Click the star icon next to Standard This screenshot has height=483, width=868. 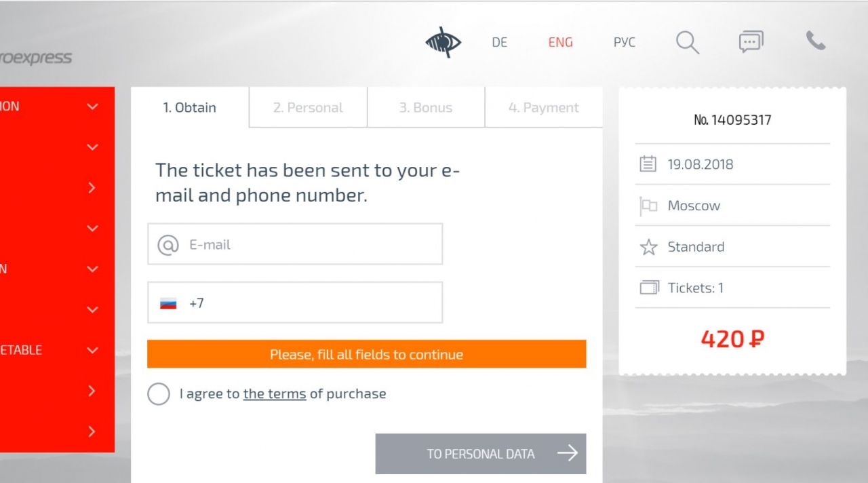click(x=649, y=247)
